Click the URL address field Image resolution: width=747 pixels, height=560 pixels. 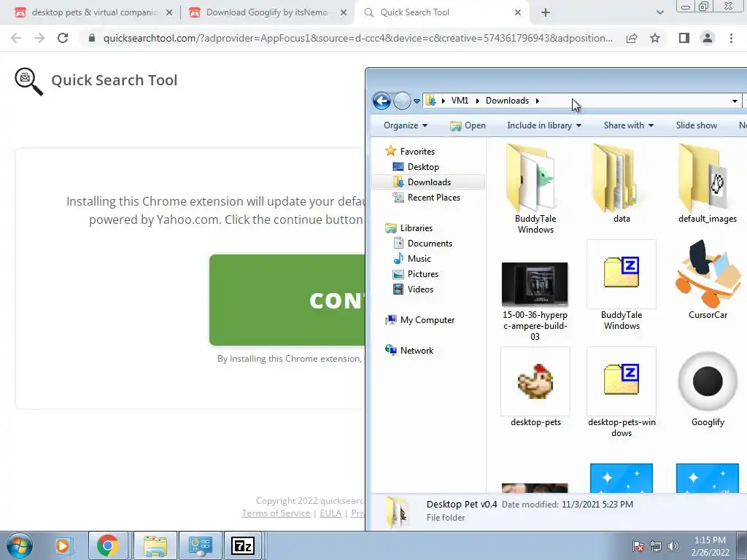click(x=357, y=38)
